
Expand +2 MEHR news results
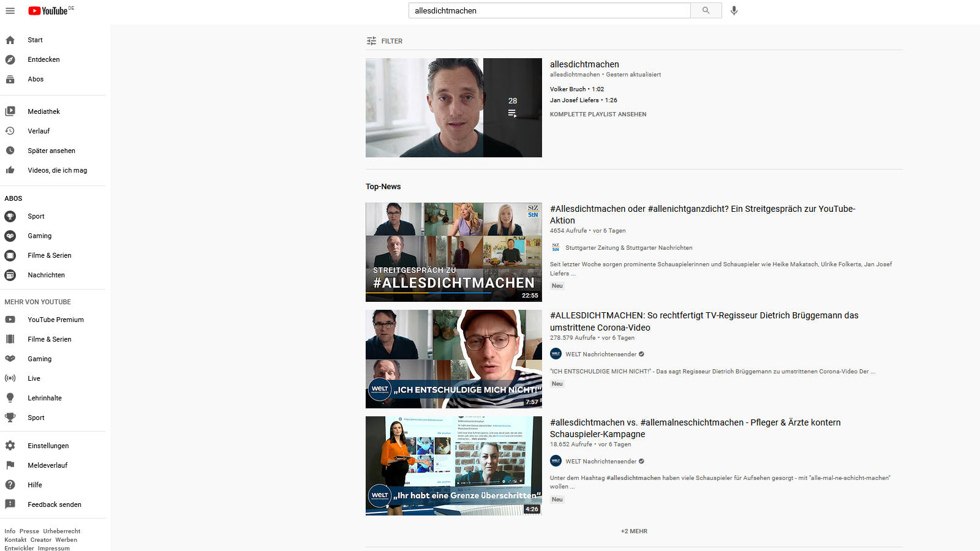634,531
